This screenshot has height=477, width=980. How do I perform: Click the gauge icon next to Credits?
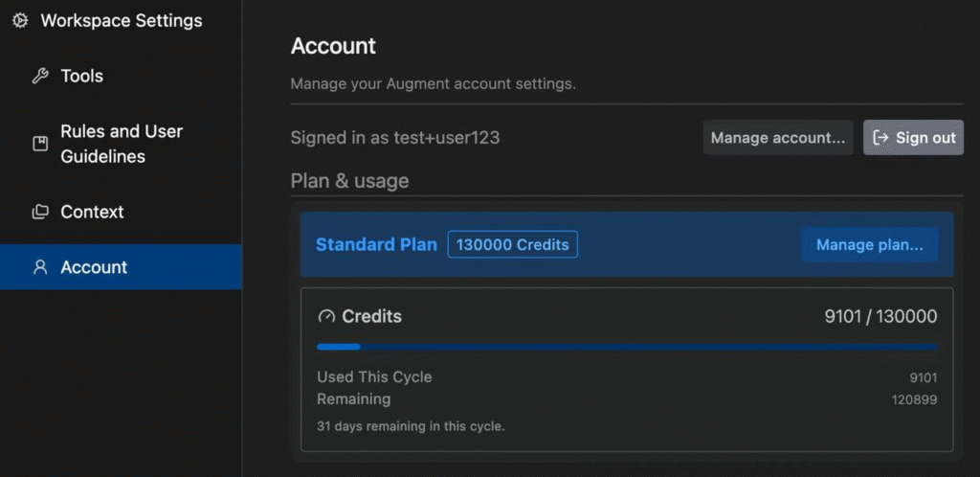click(326, 316)
